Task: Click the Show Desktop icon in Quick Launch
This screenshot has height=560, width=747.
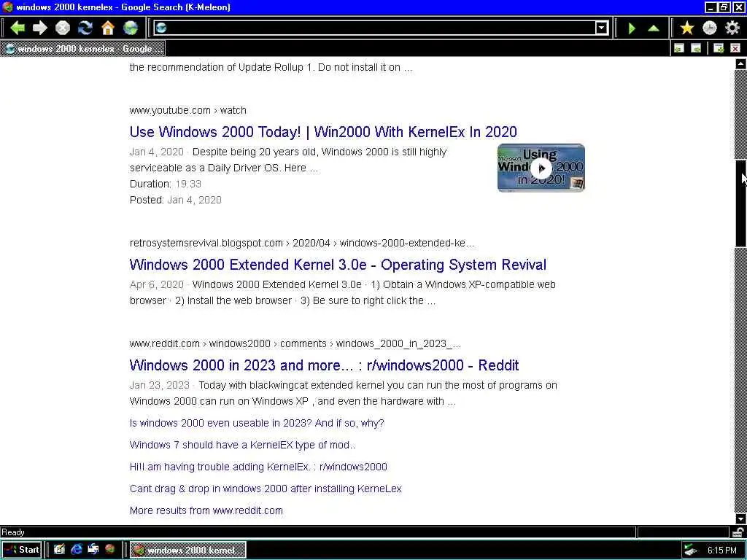Action: 59,550
